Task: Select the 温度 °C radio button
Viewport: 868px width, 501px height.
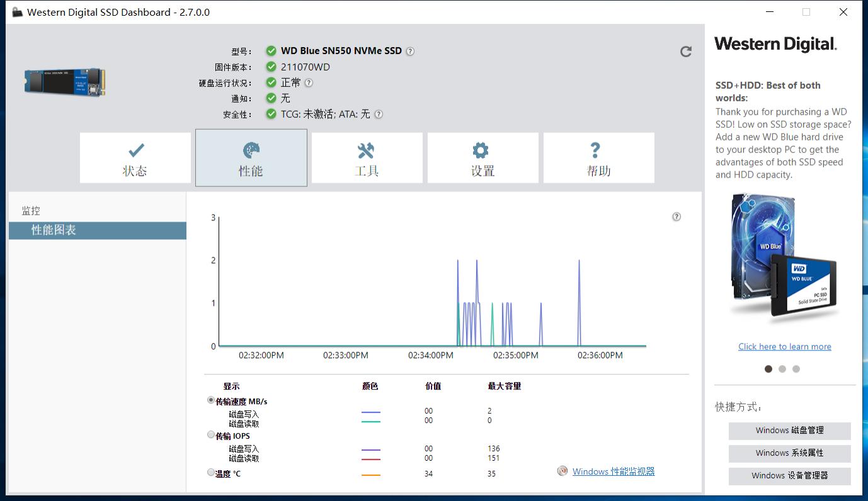Action: [x=211, y=473]
